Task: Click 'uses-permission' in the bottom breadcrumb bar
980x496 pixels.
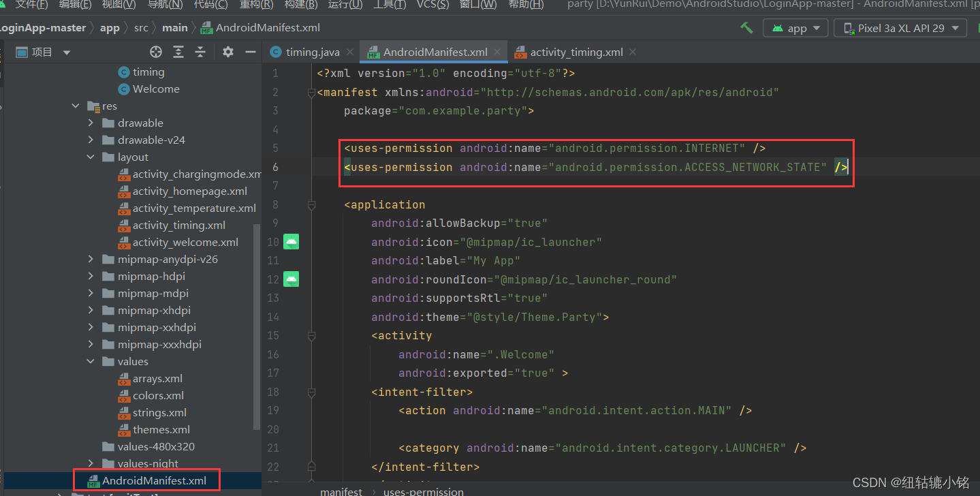Action: click(x=422, y=491)
